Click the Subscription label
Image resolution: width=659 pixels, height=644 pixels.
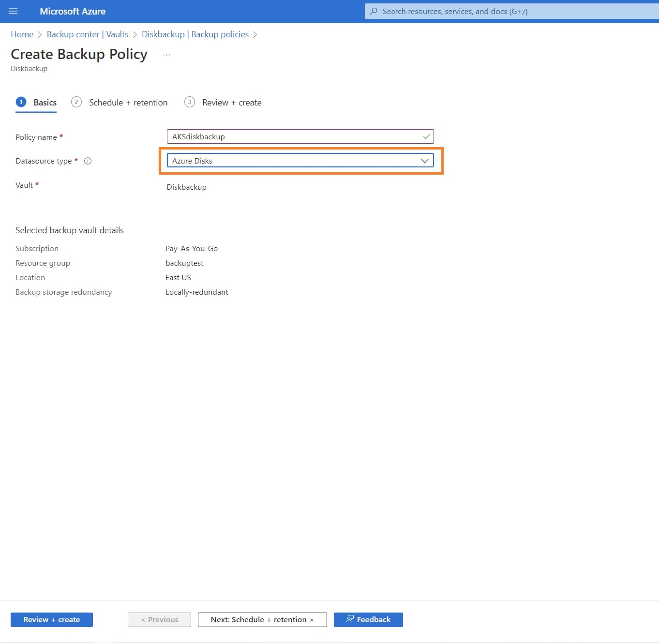37,249
